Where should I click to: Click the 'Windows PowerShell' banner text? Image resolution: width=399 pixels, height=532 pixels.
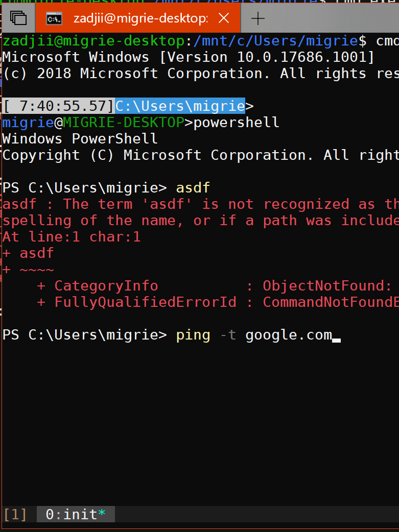click(79, 138)
